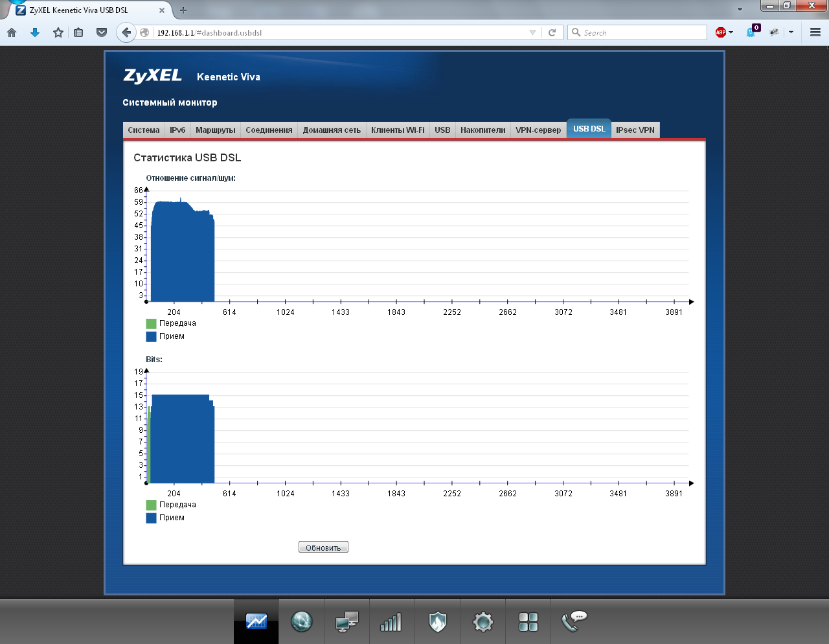Bookmark this page with the star icon
This screenshot has height=644, width=829.
[58, 32]
